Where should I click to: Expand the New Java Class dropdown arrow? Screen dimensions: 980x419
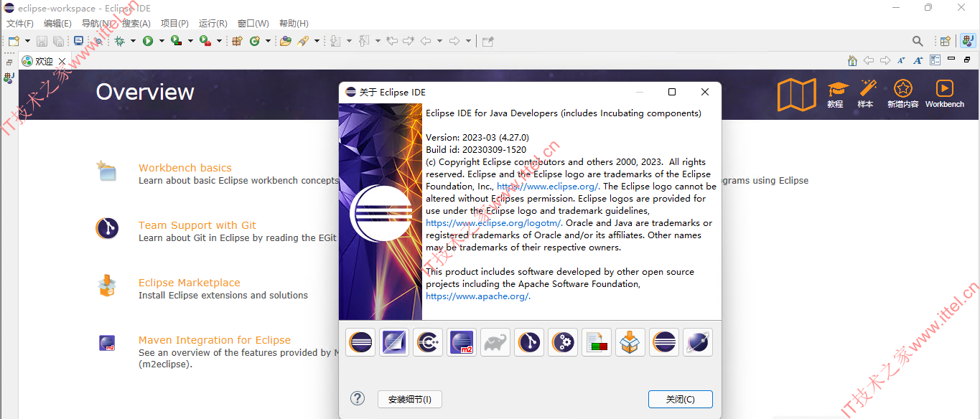coord(268,41)
